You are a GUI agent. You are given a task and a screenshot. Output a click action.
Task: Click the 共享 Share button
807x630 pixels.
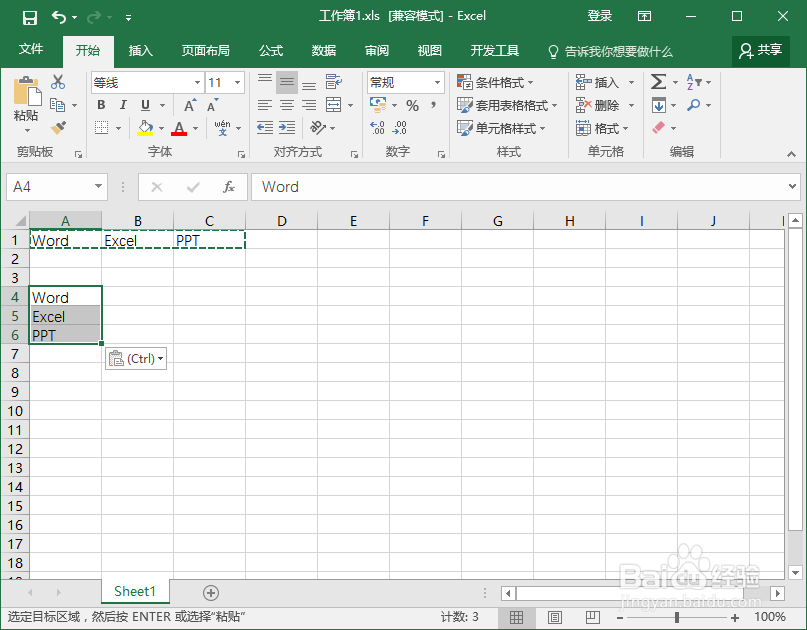tap(761, 50)
